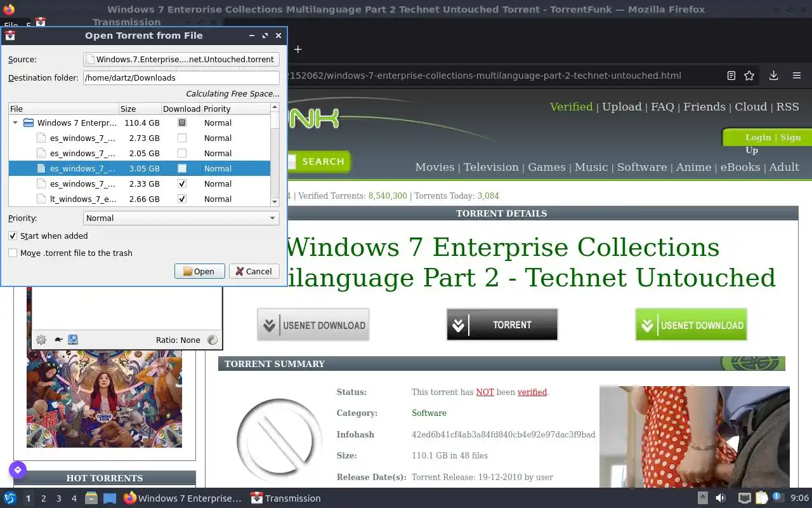Image resolution: width=812 pixels, height=508 pixels.
Task: Open the Games category
Action: (547, 167)
